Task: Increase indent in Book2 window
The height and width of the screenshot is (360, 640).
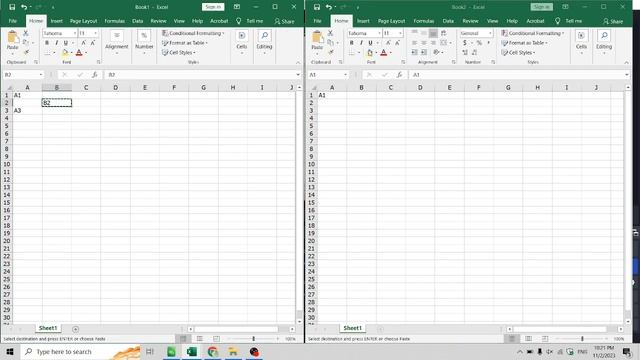Action: pos(424,52)
